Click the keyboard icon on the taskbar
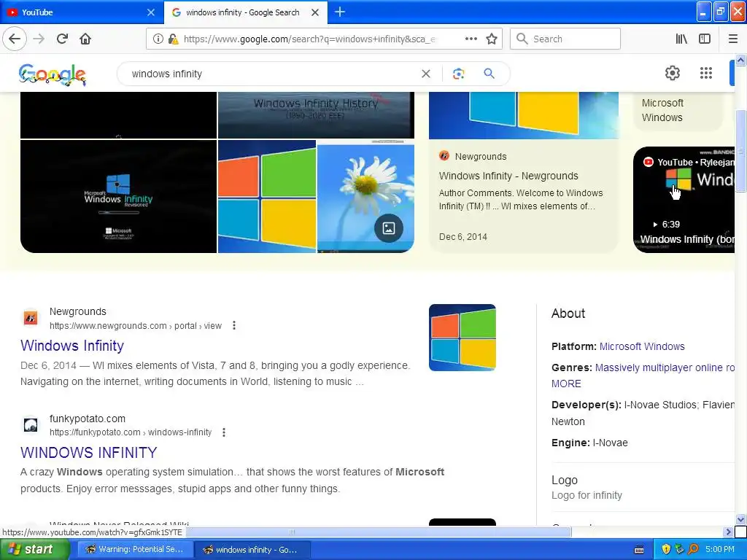The width and height of the screenshot is (747, 560). (x=639, y=550)
